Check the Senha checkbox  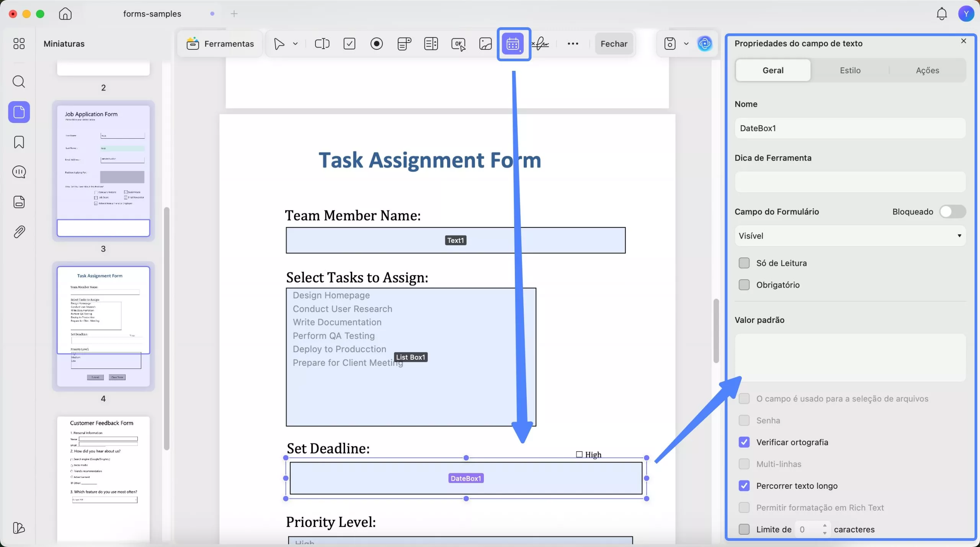pyautogui.click(x=744, y=420)
